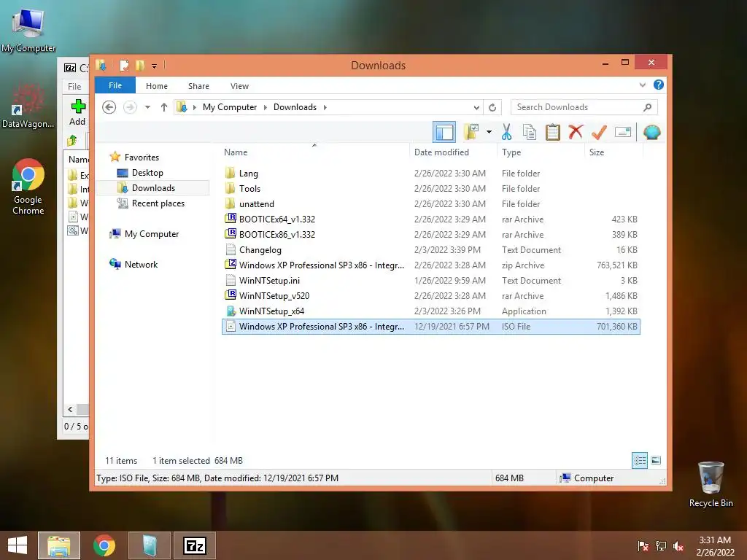Open the recent locations dropdown arrow
Image resolution: width=747 pixels, height=560 pixels.
coord(147,107)
